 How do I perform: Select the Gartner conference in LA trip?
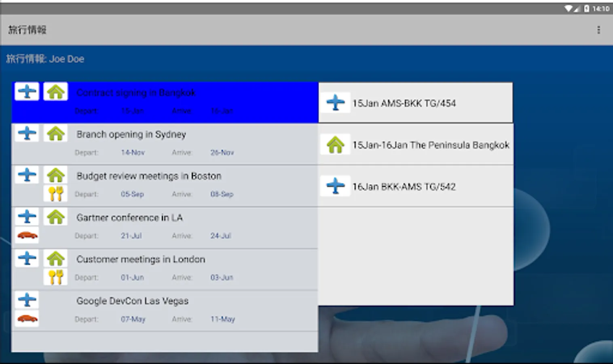(165, 228)
